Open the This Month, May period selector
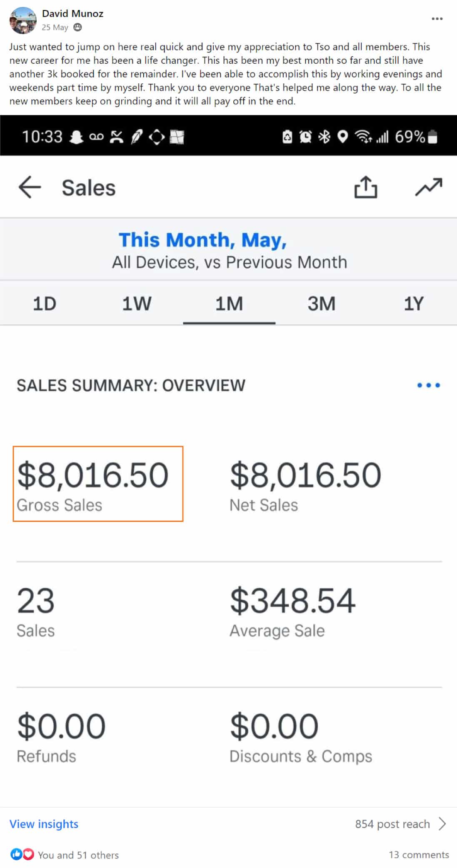The image size is (457, 868). (x=203, y=240)
